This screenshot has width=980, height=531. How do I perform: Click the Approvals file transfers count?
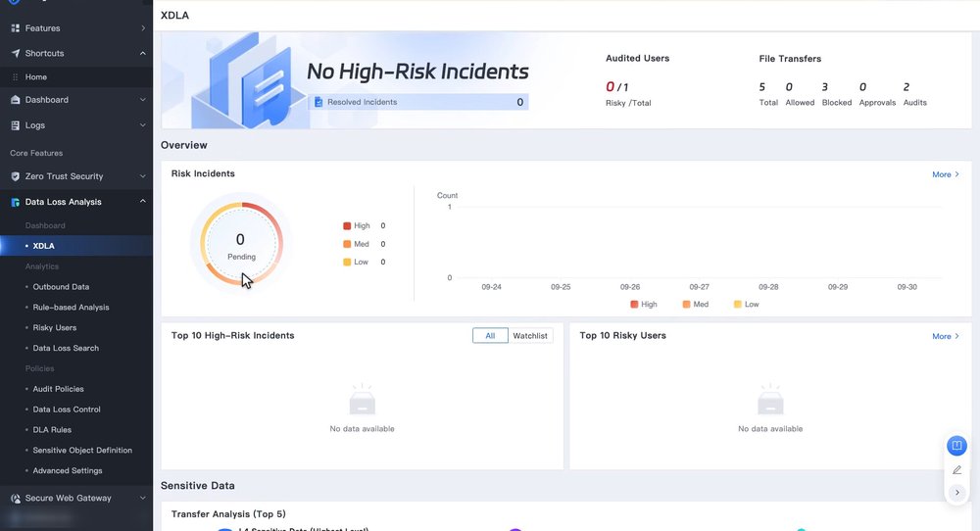coord(862,87)
